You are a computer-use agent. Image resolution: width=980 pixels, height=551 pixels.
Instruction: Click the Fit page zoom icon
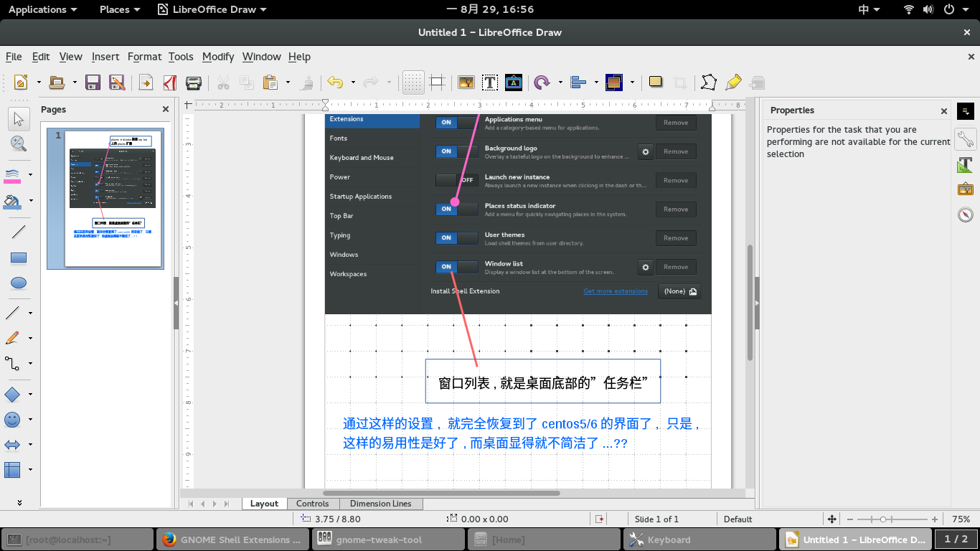coord(831,519)
